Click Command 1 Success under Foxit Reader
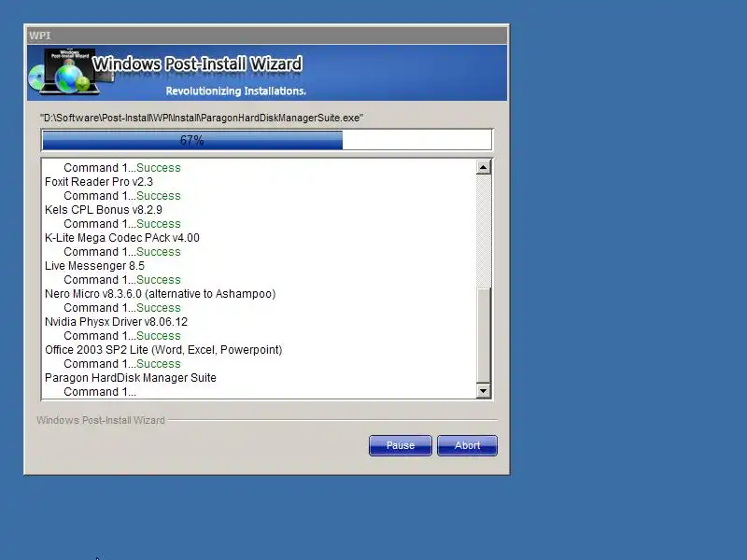Viewport: 747px width, 560px height. [x=122, y=196]
